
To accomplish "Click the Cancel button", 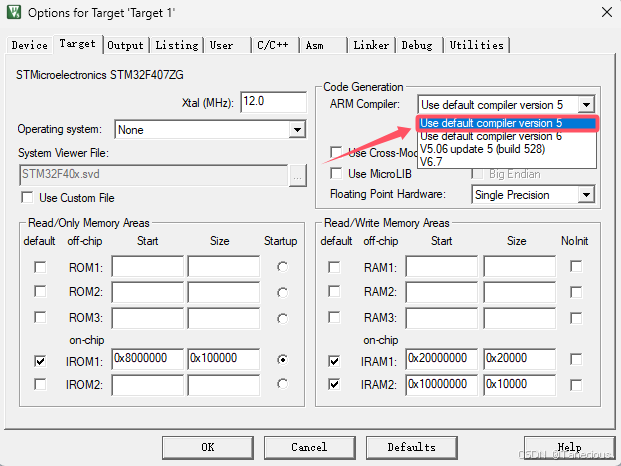I will [309, 447].
